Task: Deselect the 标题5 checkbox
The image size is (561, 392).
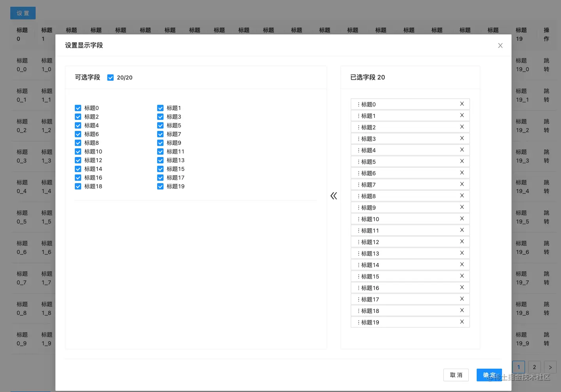Action: [x=160, y=125]
